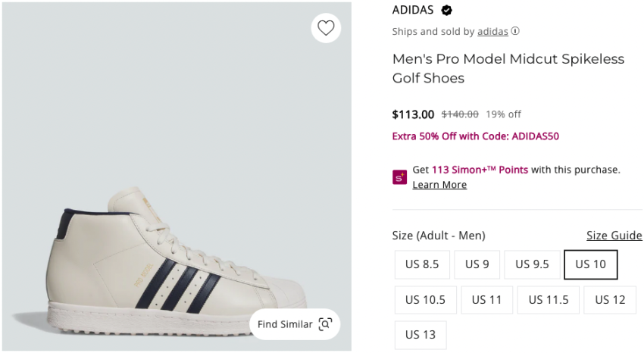Select size US 13
Viewport: 644px width, 353px height.
(420, 335)
